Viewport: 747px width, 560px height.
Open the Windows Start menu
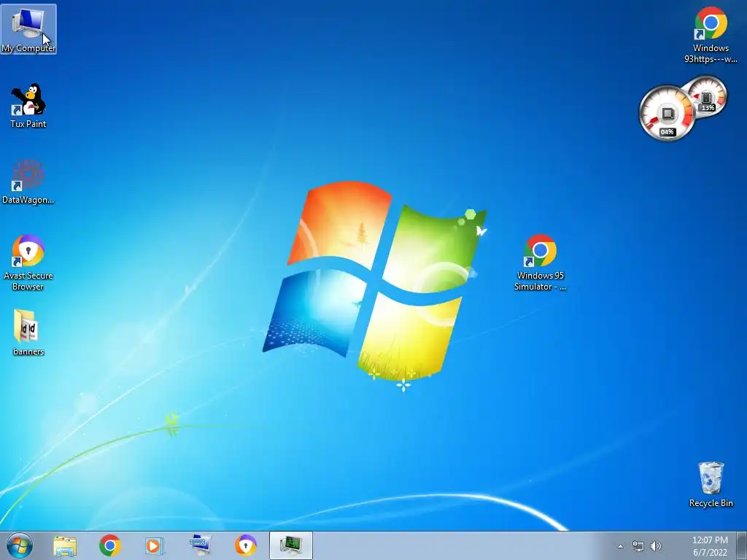click(20, 545)
